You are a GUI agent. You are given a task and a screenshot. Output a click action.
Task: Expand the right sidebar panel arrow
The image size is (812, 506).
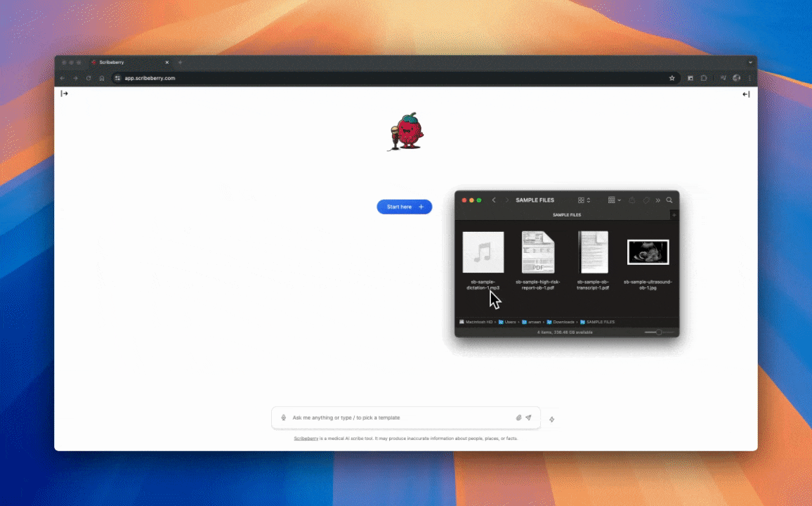(746, 93)
